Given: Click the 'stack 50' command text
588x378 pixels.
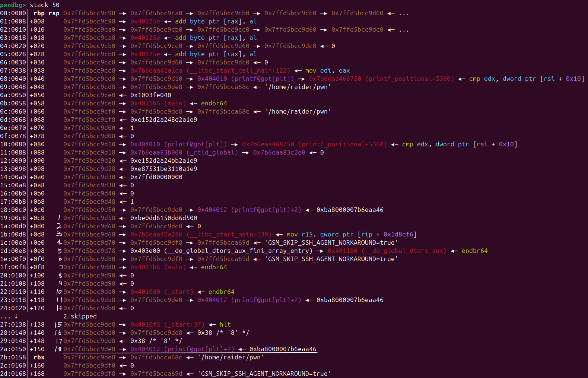Looking at the screenshot, I should 44,5.
